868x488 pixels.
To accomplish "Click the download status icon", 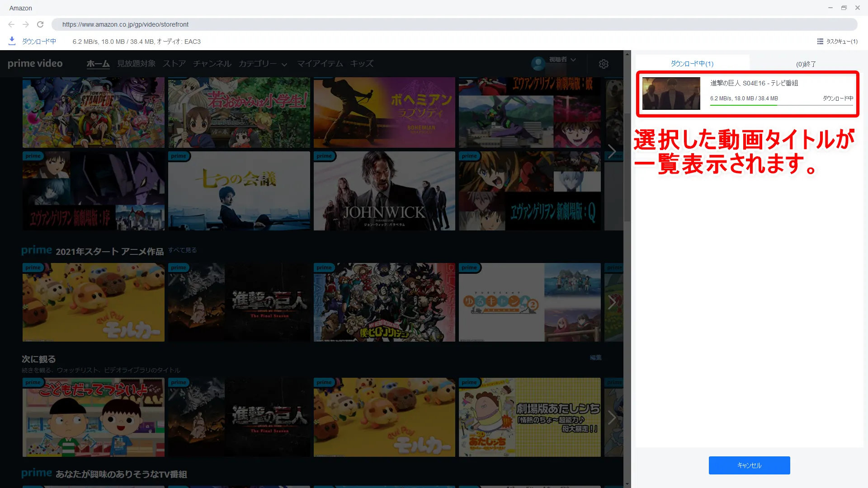I will pos(12,41).
